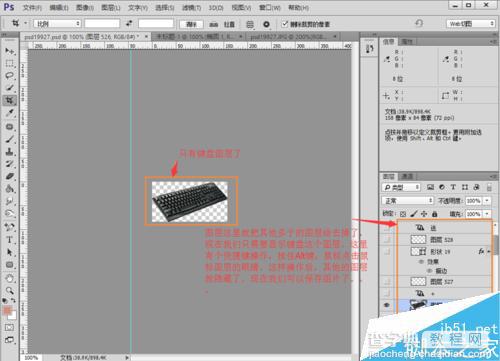Filter layers by type (T) layers

click(x=453, y=187)
